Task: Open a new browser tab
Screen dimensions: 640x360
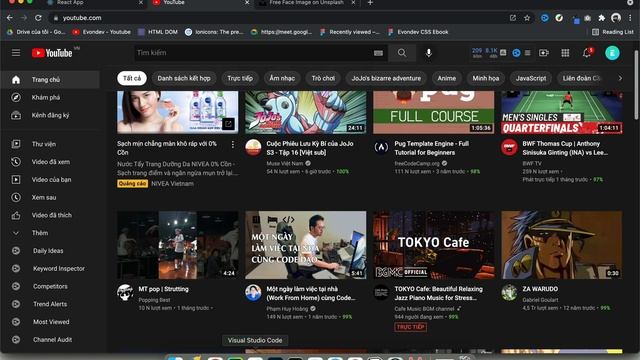Action: click(370, 3)
